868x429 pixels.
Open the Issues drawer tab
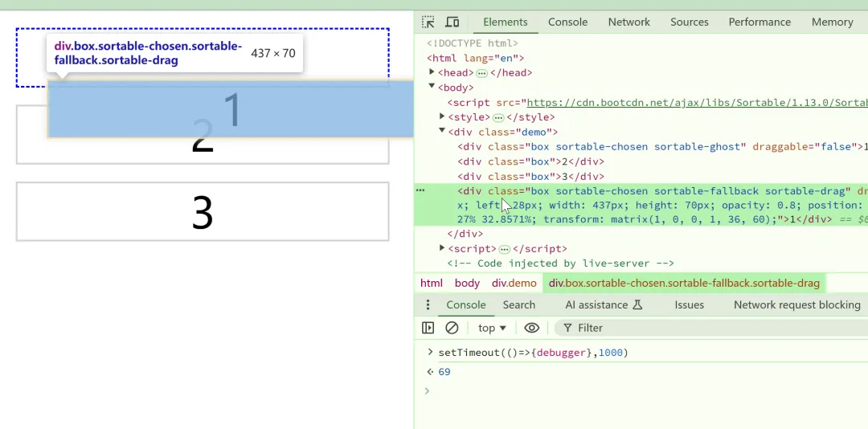(690, 305)
